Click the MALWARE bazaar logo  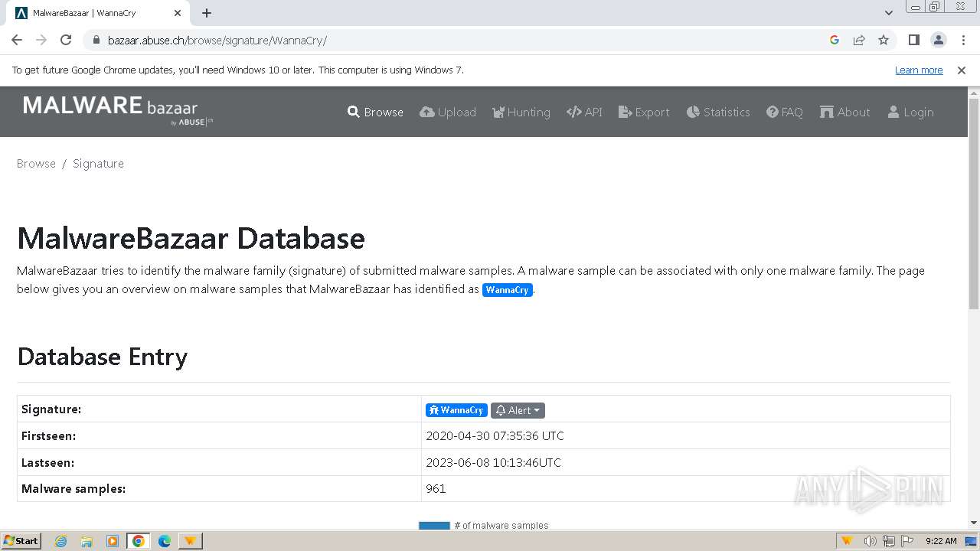point(119,110)
